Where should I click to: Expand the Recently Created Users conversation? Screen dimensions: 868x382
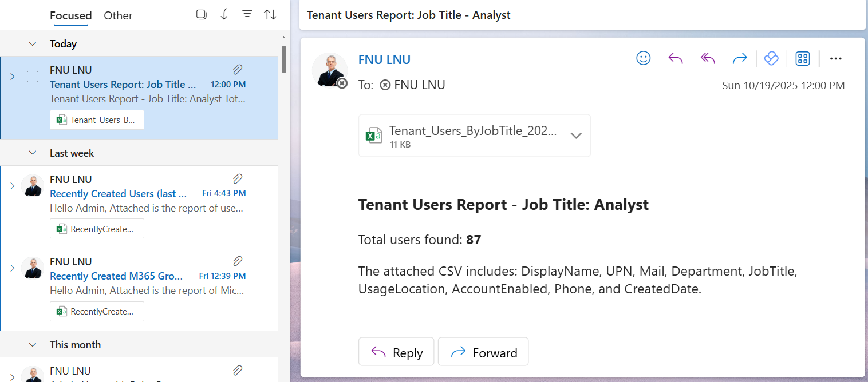tap(12, 185)
